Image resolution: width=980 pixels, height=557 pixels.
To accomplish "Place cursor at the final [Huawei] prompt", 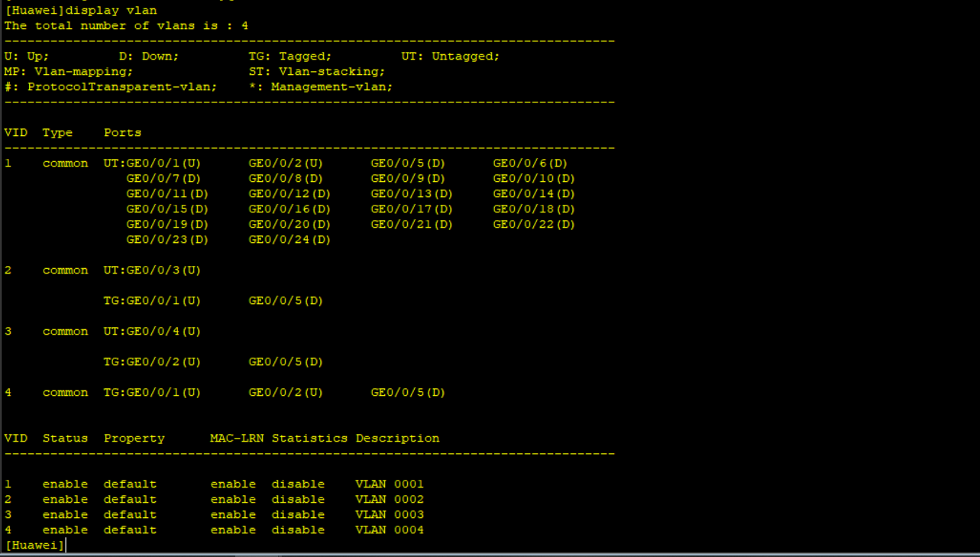I will [34, 545].
